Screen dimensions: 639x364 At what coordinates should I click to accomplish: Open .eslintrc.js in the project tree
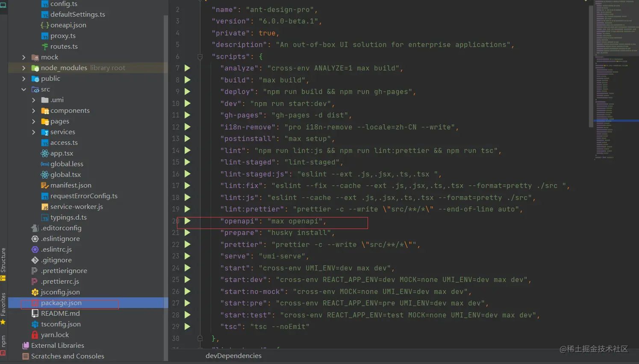click(x=56, y=250)
